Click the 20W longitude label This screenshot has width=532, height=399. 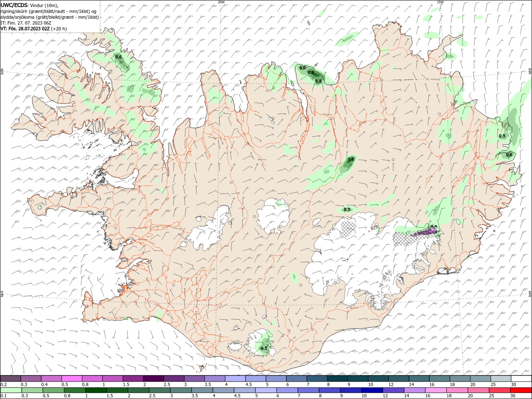tap(221, 2)
